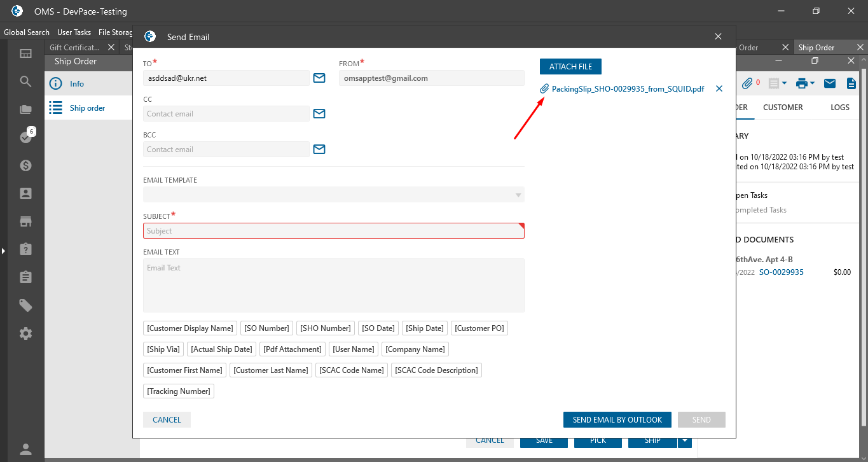Select Ship order in the navigation panel
Viewport: 868px width, 462px height.
tap(89, 108)
